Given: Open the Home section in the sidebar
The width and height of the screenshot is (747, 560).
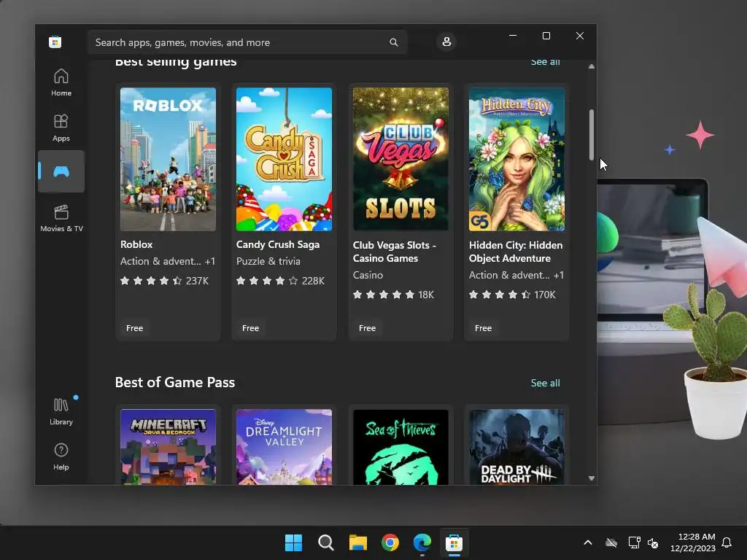Looking at the screenshot, I should (61, 82).
